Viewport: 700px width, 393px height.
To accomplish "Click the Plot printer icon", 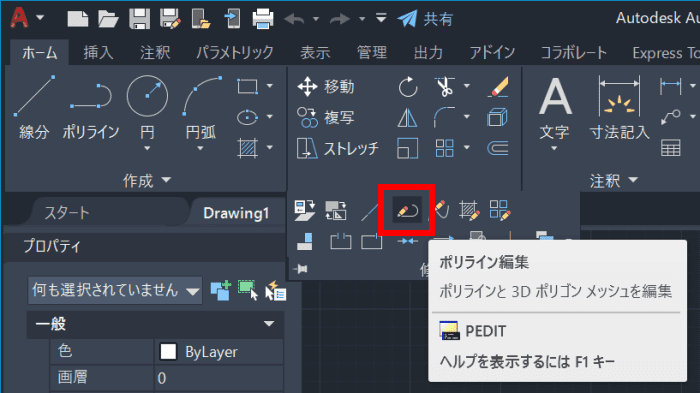I will click(x=263, y=19).
